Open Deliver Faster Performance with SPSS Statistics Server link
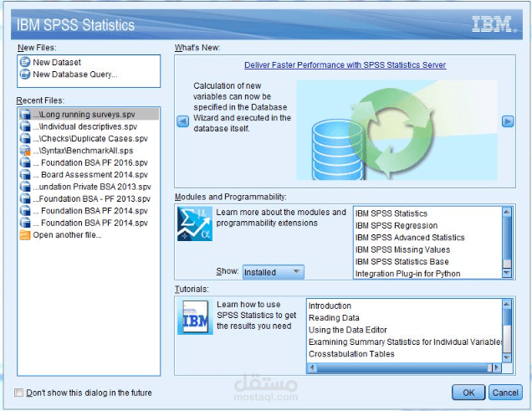The image size is (532, 411). pyautogui.click(x=345, y=64)
